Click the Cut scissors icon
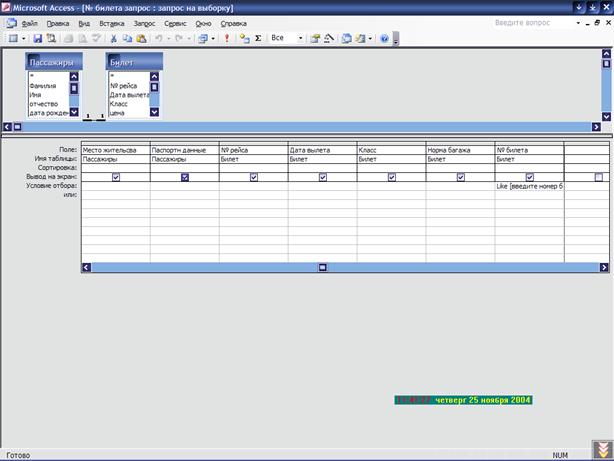 [x=113, y=38]
